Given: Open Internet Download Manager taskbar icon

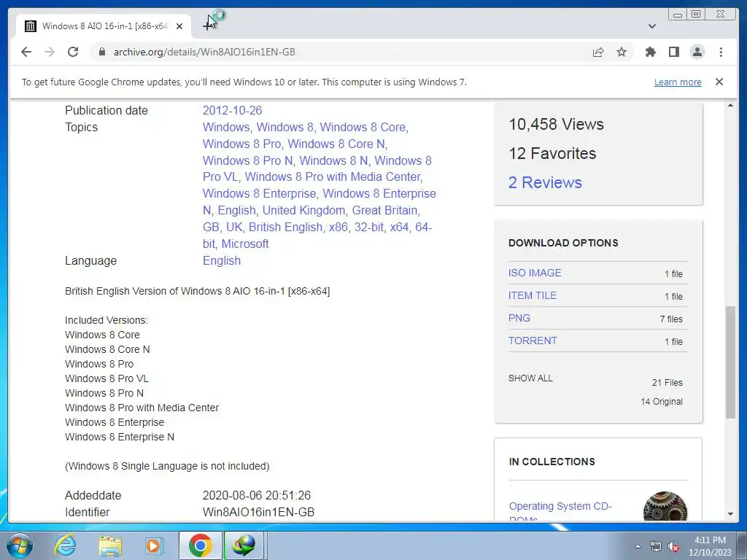Looking at the screenshot, I should point(244,545).
